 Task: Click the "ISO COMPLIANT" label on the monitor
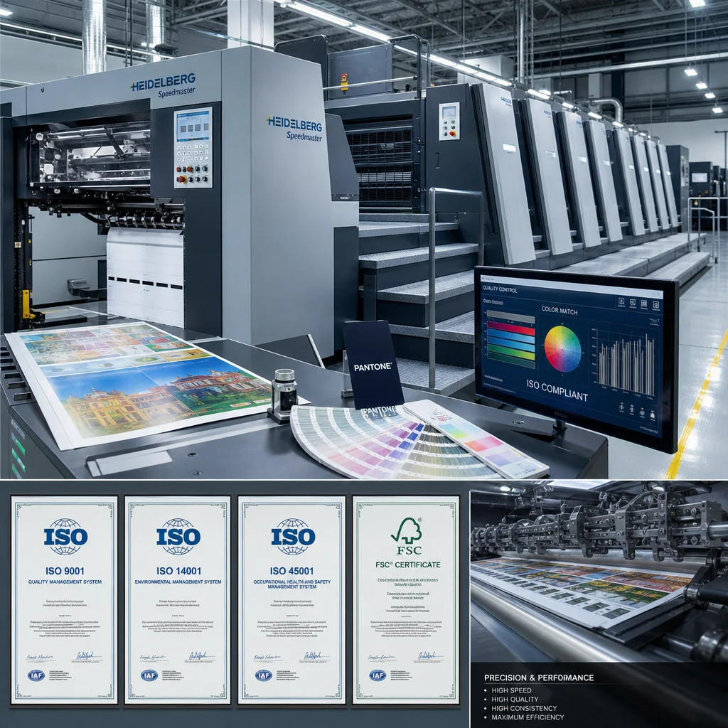(557, 390)
